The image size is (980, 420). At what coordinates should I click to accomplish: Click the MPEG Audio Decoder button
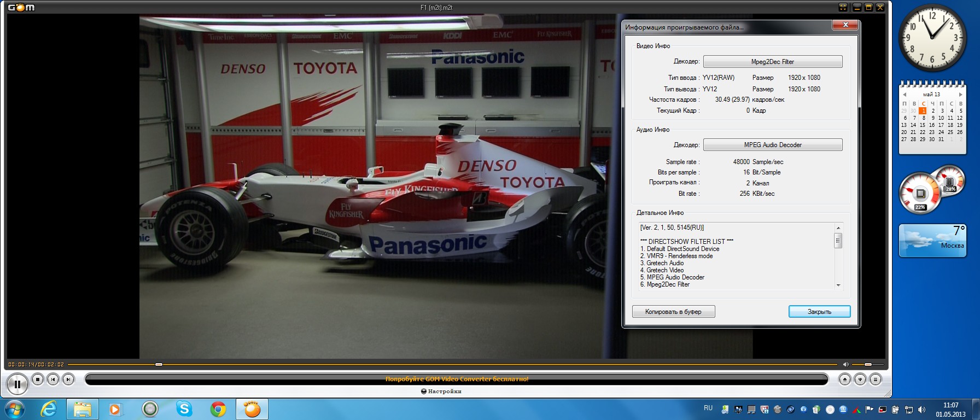(x=772, y=145)
